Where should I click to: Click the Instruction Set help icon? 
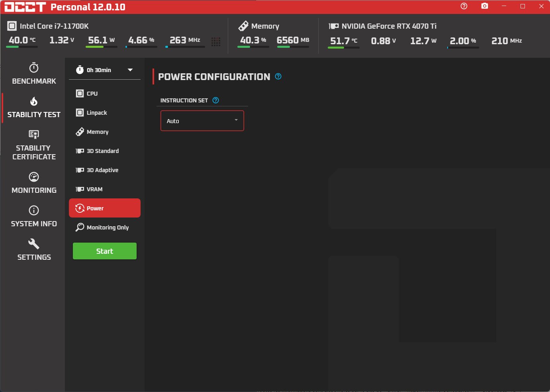(x=216, y=100)
